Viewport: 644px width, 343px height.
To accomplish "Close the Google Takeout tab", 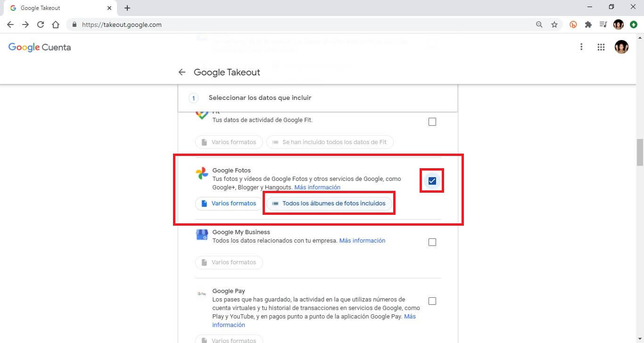I will (x=109, y=8).
